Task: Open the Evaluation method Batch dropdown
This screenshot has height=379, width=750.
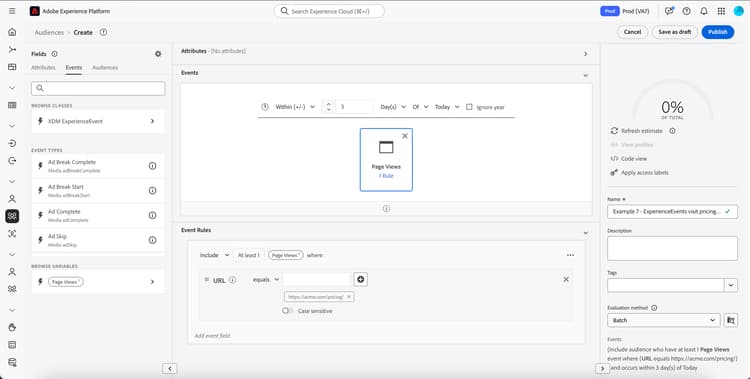Action: (663, 320)
